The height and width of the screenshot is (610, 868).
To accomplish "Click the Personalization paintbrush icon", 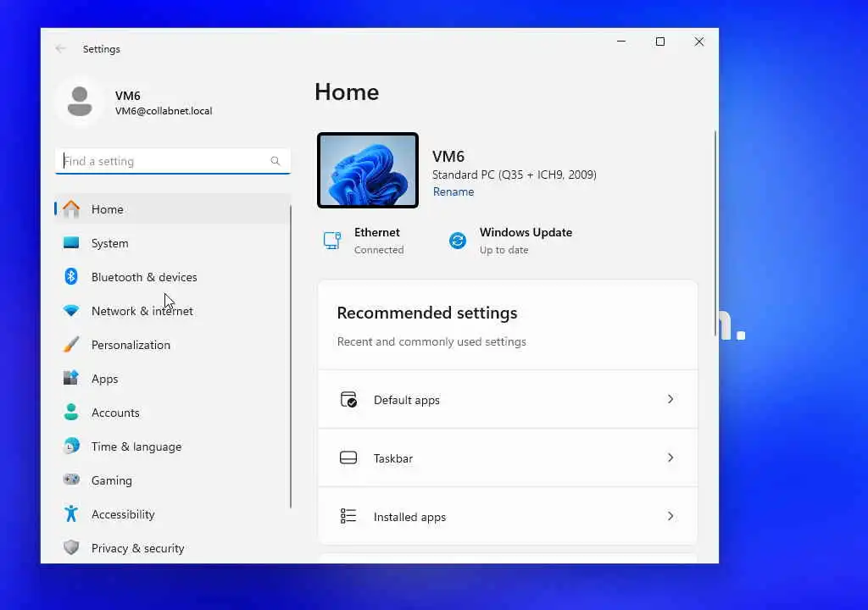I will (71, 344).
